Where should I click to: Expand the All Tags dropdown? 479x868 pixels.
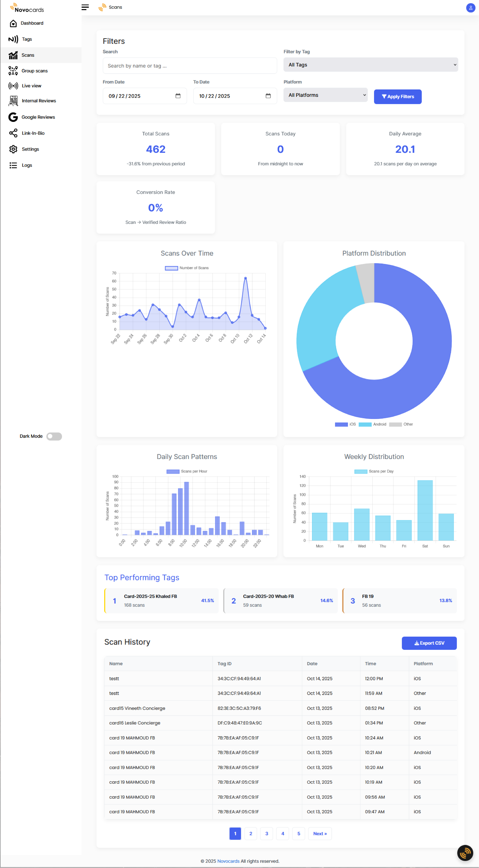pyautogui.click(x=371, y=65)
